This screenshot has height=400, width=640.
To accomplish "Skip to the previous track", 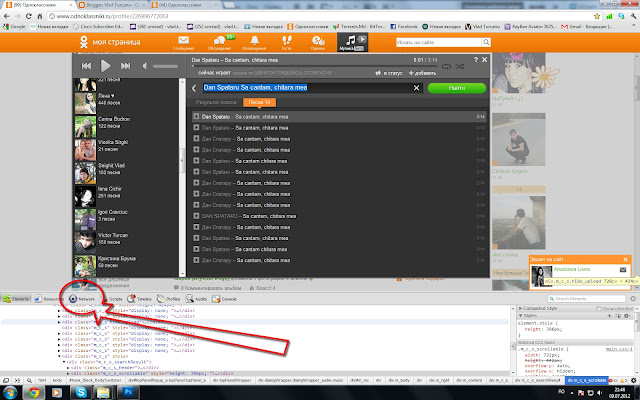I will tap(86, 66).
